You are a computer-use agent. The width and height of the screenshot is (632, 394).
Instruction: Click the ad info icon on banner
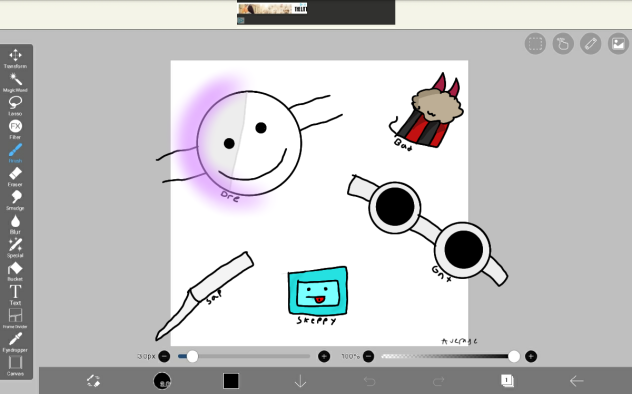(241, 21)
